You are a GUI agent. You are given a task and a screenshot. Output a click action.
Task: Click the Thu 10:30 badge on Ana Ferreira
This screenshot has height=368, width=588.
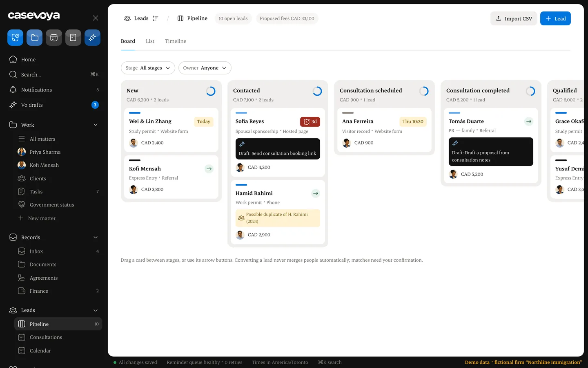[x=413, y=121]
